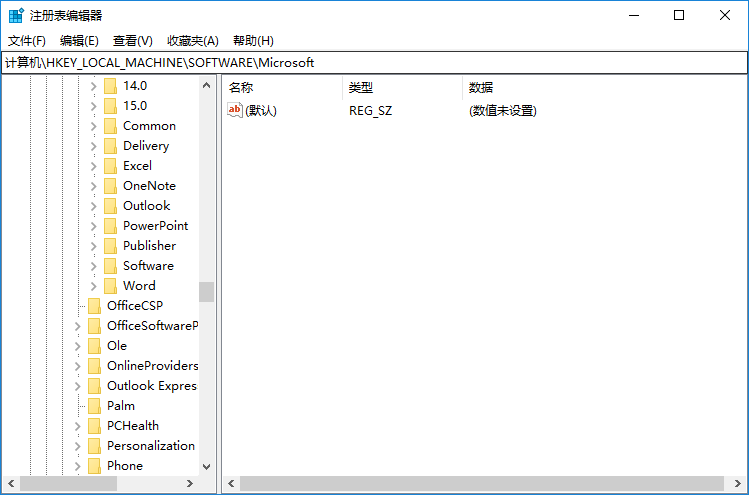Click the Delivery key folder icon

(110, 146)
